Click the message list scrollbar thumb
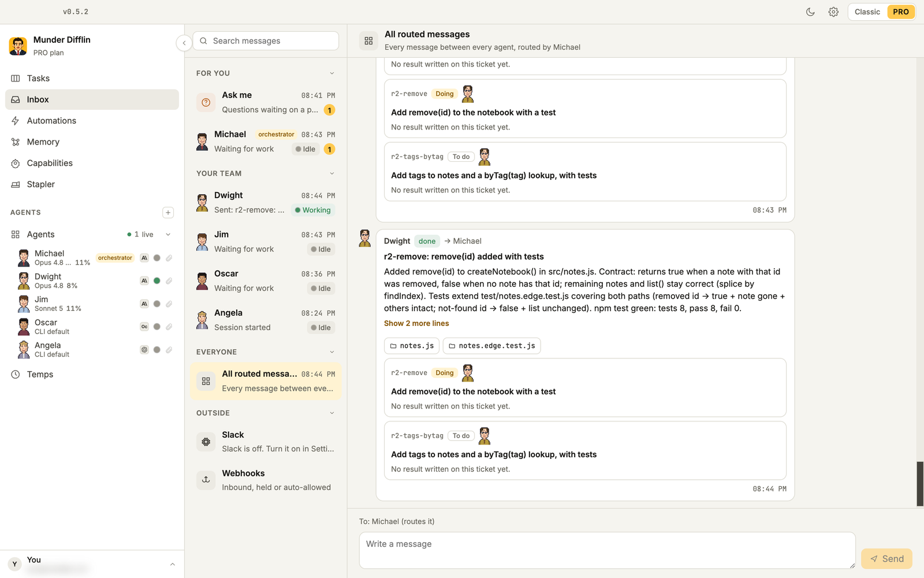The image size is (924, 578). pyautogui.click(x=920, y=484)
